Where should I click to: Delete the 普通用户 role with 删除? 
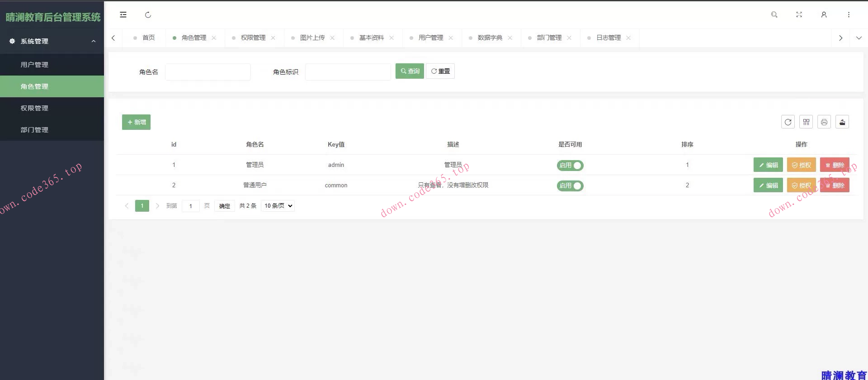pos(835,185)
